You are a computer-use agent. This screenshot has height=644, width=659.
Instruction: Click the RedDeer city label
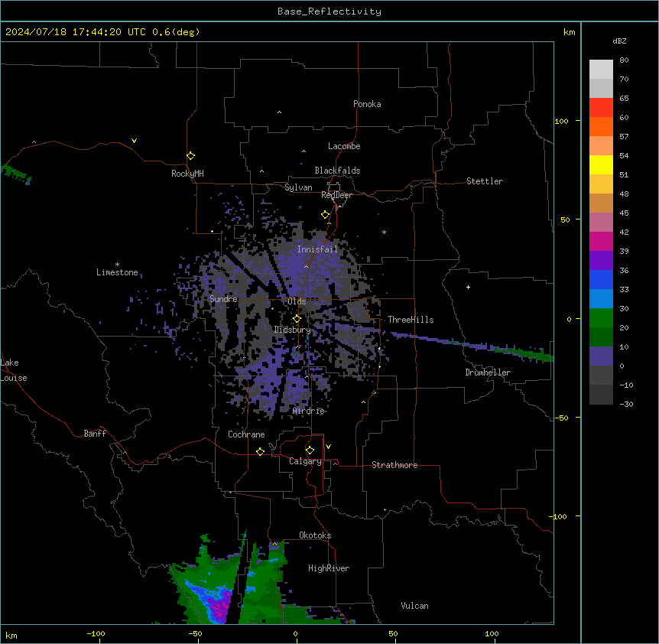click(x=336, y=195)
